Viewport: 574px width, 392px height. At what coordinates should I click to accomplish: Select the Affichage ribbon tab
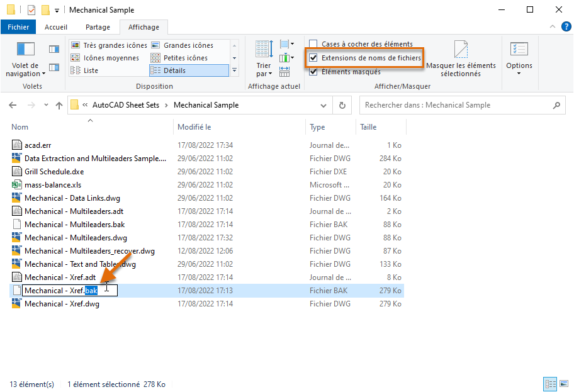144,27
